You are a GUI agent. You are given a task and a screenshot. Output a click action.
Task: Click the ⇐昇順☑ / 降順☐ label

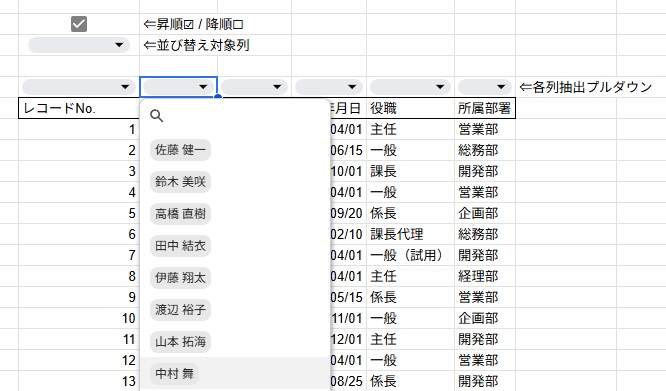193,24
